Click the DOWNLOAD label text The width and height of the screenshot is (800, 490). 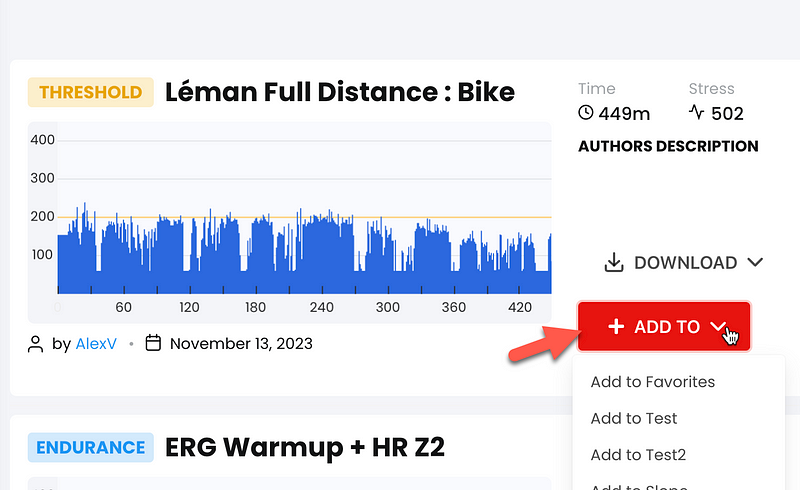tap(685, 262)
